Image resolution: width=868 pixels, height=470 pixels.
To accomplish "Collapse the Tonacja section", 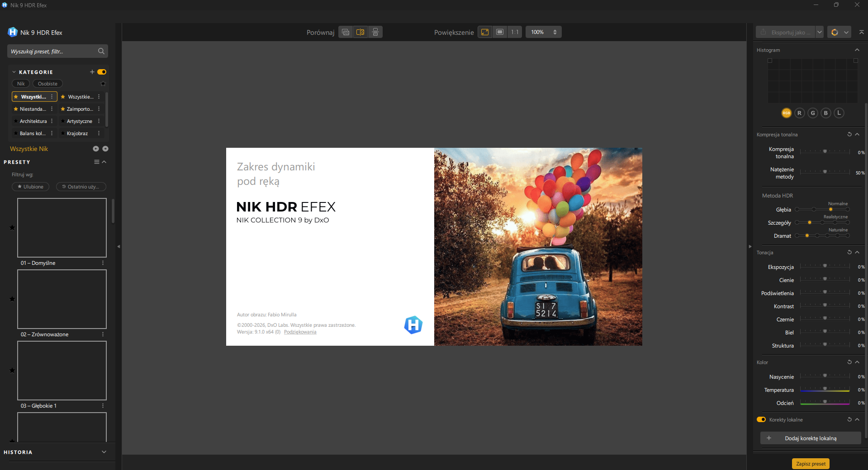I will (857, 252).
